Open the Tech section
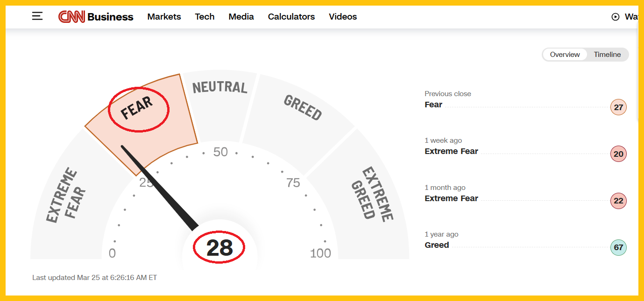This screenshot has height=301, width=644. click(205, 17)
